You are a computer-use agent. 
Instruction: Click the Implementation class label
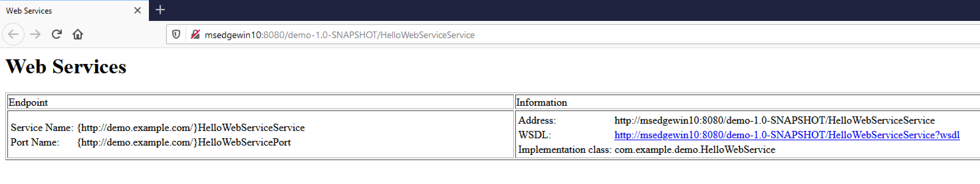[564, 150]
